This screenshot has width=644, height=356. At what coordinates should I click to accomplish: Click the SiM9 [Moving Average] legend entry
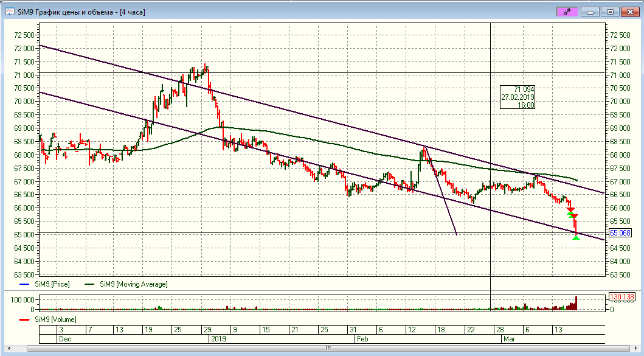(126, 284)
